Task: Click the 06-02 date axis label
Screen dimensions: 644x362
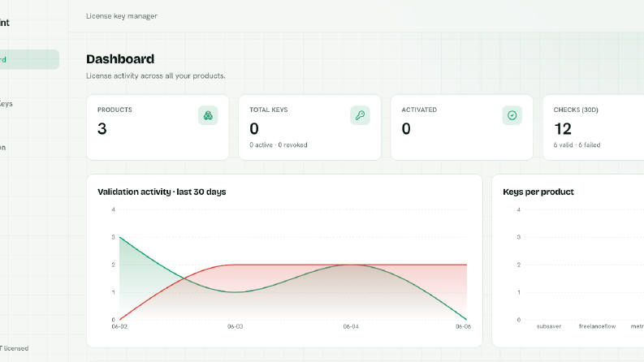Action: (x=119, y=327)
